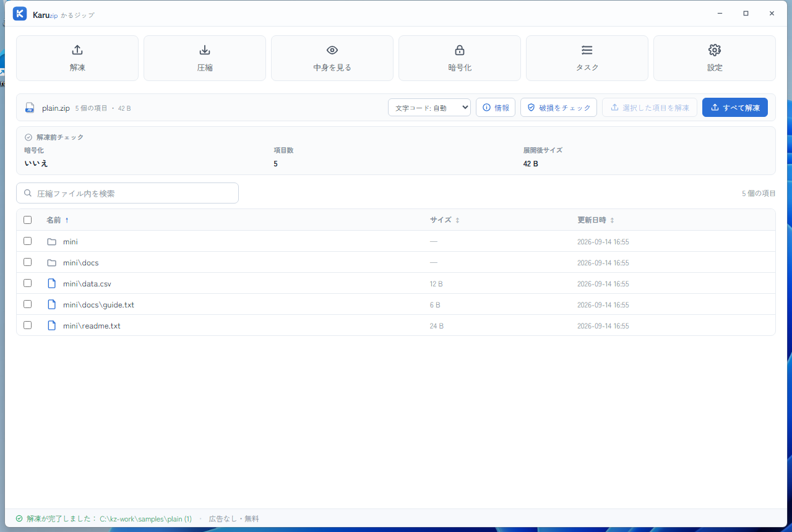
Task: Click the 展開後サイズ value 42 B
Action: [x=530, y=164]
